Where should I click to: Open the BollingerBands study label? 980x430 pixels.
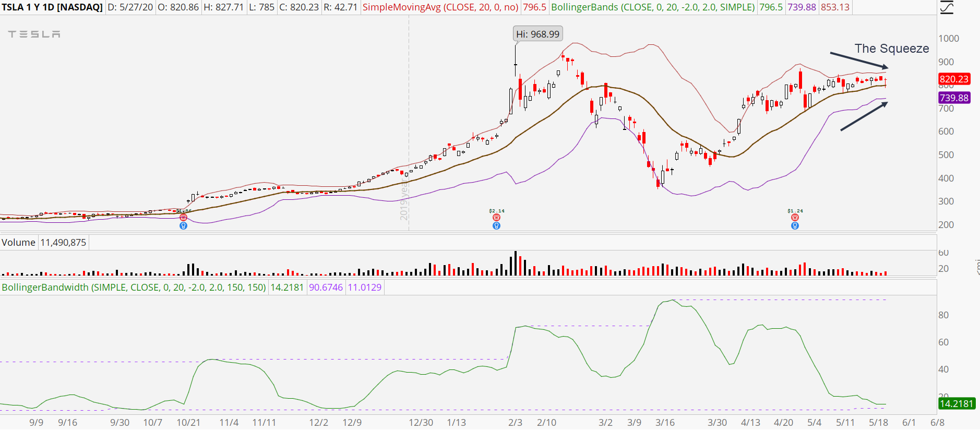653,7
